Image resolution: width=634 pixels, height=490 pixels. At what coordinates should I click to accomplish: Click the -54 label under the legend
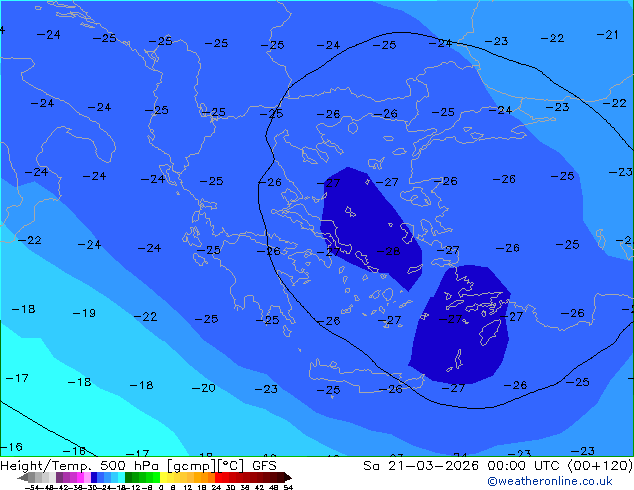point(32,487)
